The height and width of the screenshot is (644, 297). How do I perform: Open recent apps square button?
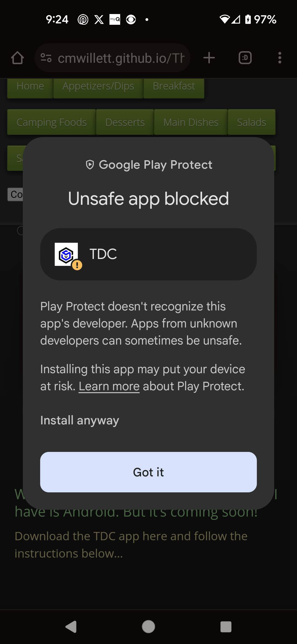(226, 627)
